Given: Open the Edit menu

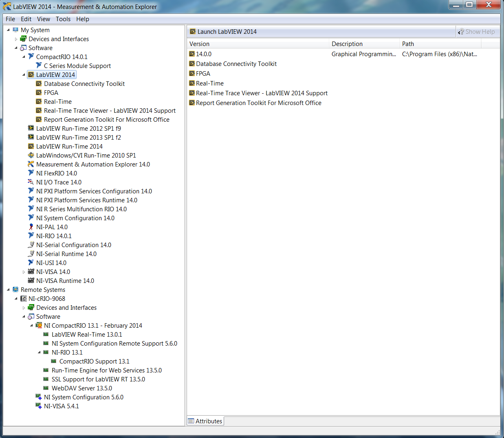Looking at the screenshot, I should tap(26, 19).
